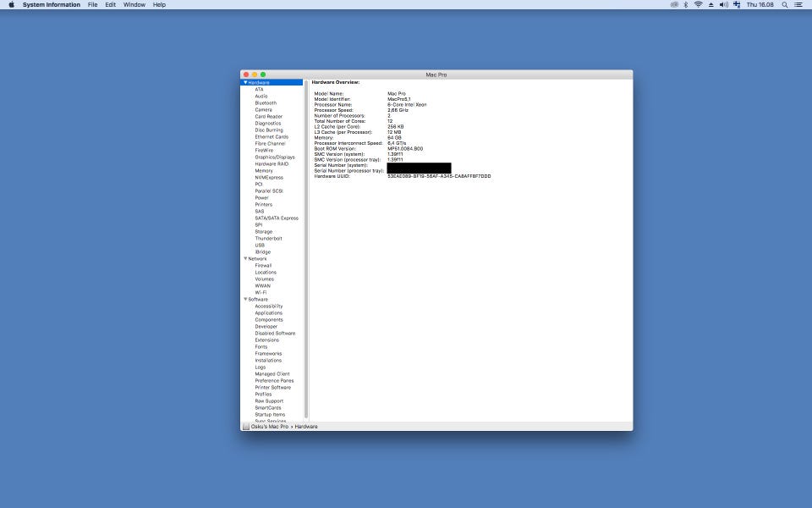Open the File menu

[93, 5]
